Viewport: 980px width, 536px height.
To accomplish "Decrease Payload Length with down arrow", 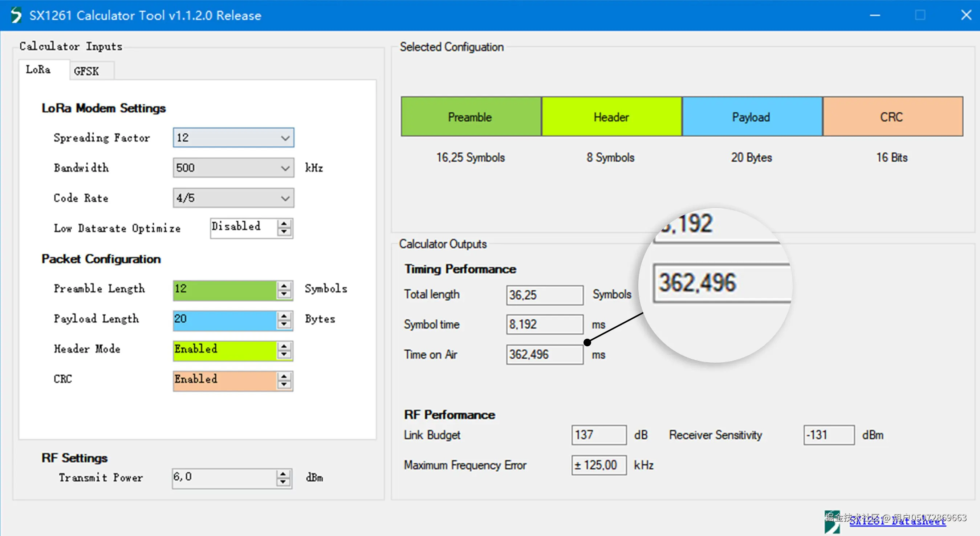I will pos(284,324).
